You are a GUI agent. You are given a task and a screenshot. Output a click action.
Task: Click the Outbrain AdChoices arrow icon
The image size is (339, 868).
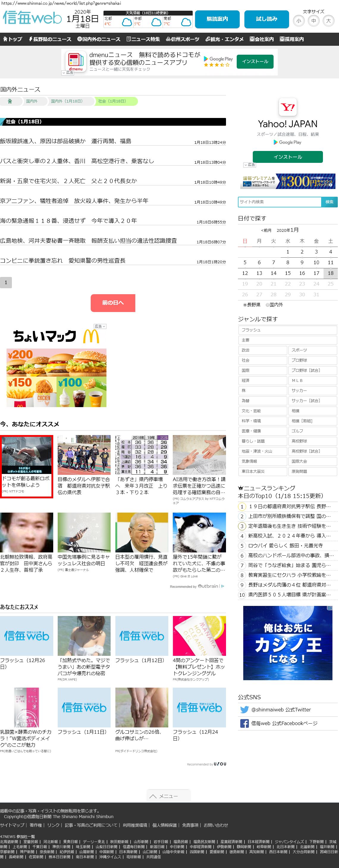(223, 586)
